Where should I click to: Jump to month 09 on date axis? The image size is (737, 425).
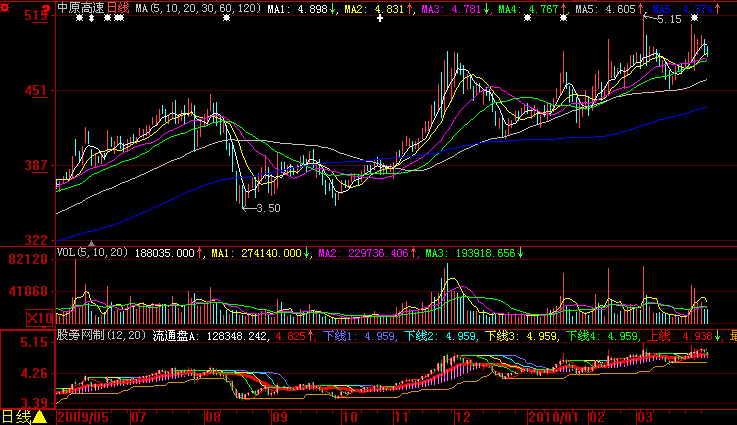point(280,417)
